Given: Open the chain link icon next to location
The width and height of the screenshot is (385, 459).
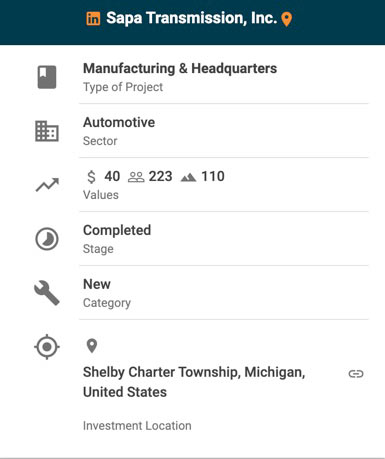Looking at the screenshot, I should click(x=356, y=374).
